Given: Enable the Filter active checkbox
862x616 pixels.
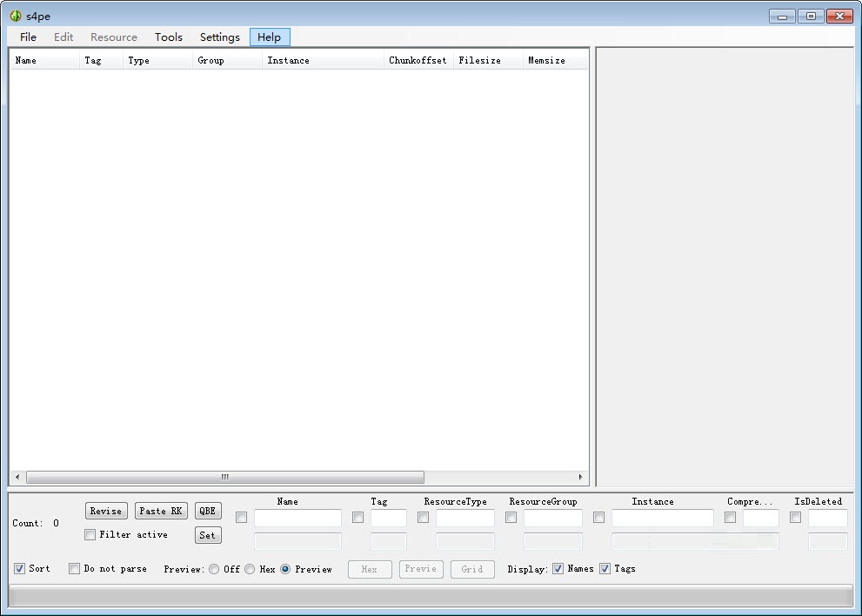Looking at the screenshot, I should (90, 534).
